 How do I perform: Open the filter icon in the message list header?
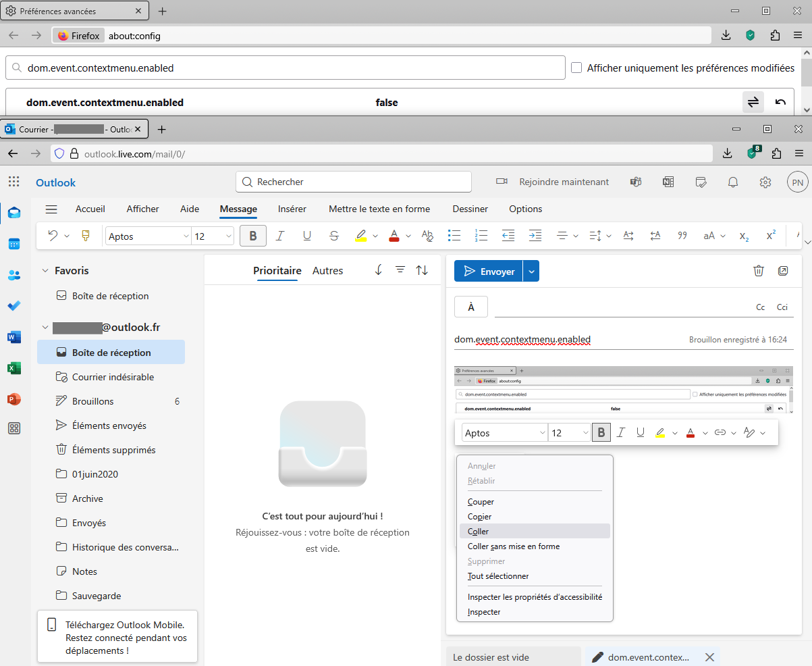400,270
